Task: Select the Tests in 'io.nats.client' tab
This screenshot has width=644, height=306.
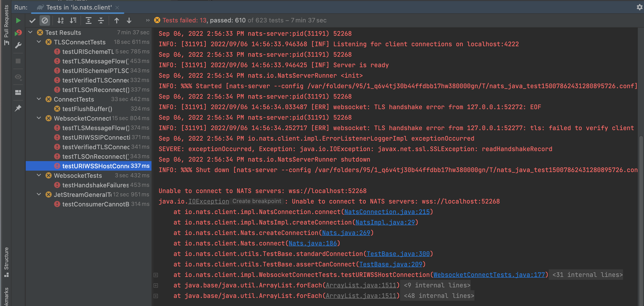Action: (78, 7)
